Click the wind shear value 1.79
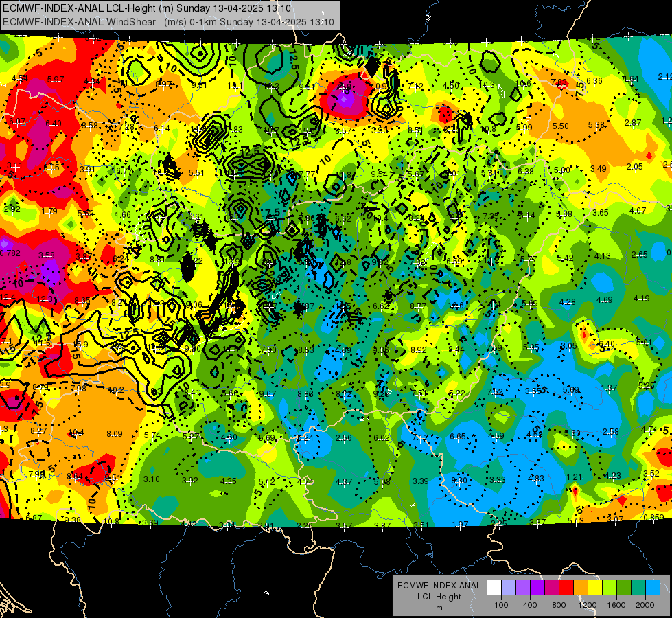The height and width of the screenshot is (618, 672). click(x=49, y=211)
